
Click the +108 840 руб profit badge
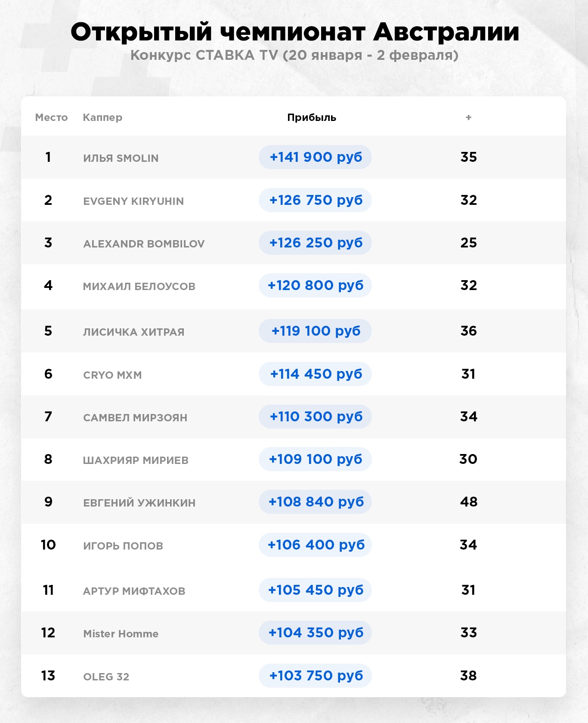pos(315,502)
